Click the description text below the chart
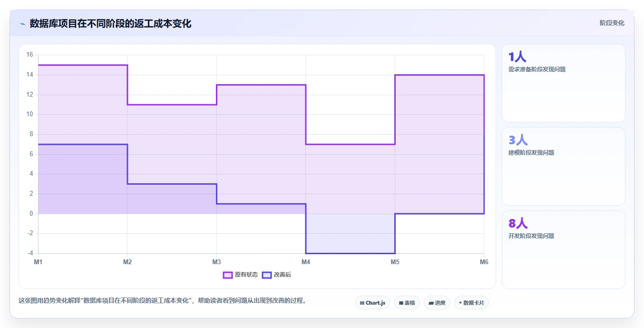This screenshot has width=644, height=328. click(163, 301)
